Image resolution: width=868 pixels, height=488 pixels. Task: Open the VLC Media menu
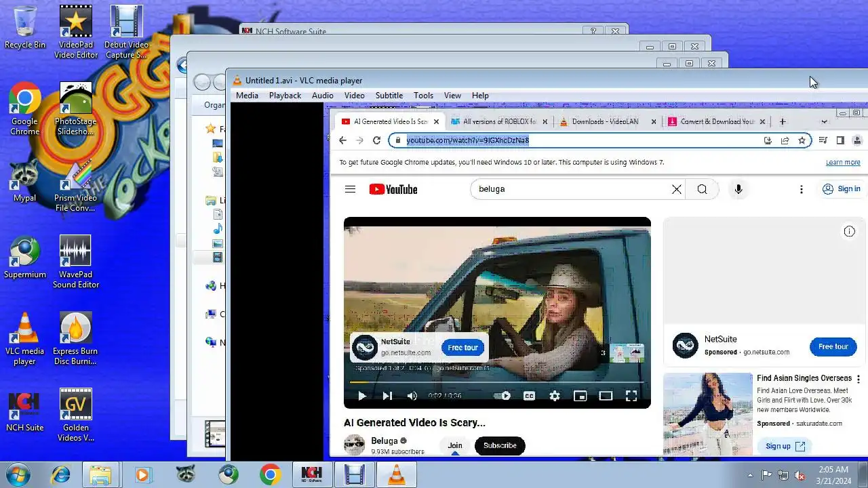pyautogui.click(x=247, y=96)
